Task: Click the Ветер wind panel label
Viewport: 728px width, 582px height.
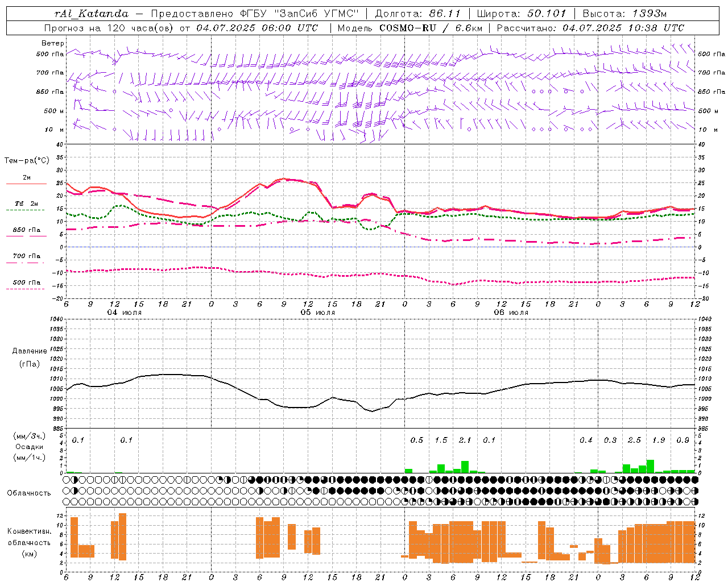Action: pyautogui.click(x=53, y=43)
